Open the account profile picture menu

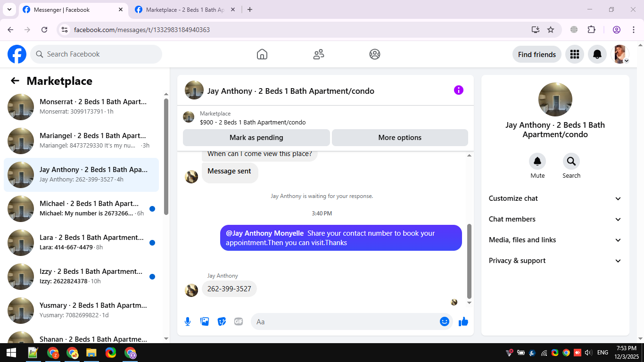point(620,54)
